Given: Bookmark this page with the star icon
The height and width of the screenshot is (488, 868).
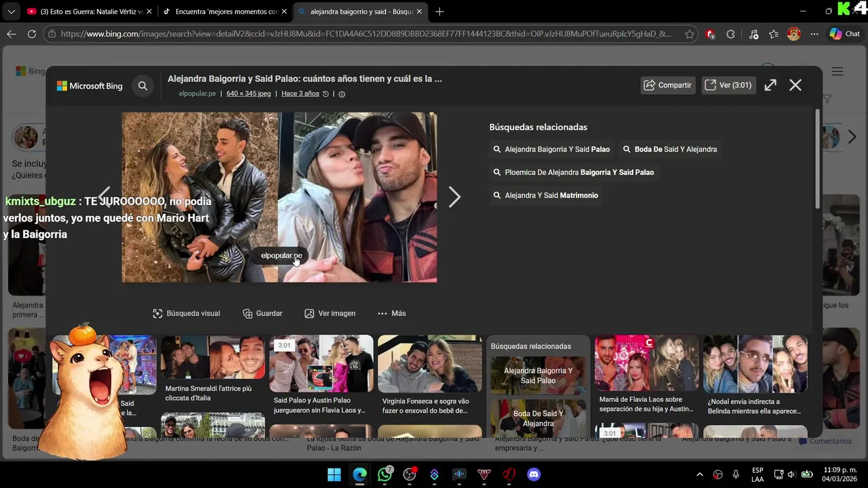Looking at the screenshot, I should tap(690, 34).
